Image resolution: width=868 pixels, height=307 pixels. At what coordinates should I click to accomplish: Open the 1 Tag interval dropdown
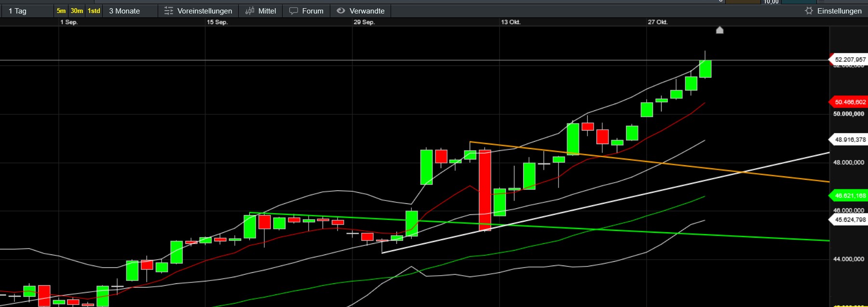pyautogui.click(x=27, y=11)
